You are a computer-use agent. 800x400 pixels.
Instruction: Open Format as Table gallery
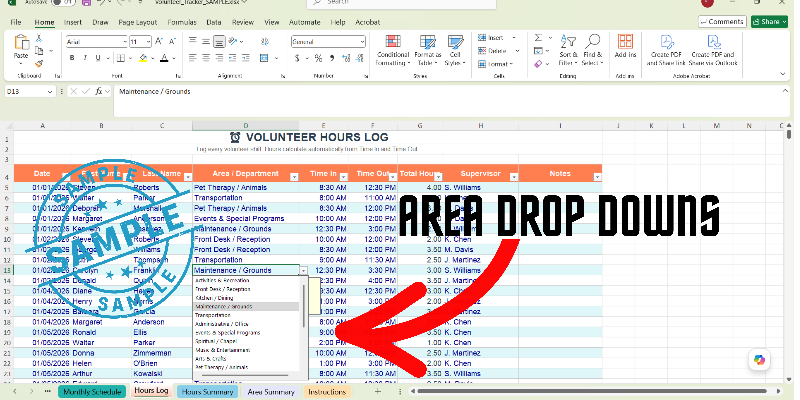(x=428, y=51)
